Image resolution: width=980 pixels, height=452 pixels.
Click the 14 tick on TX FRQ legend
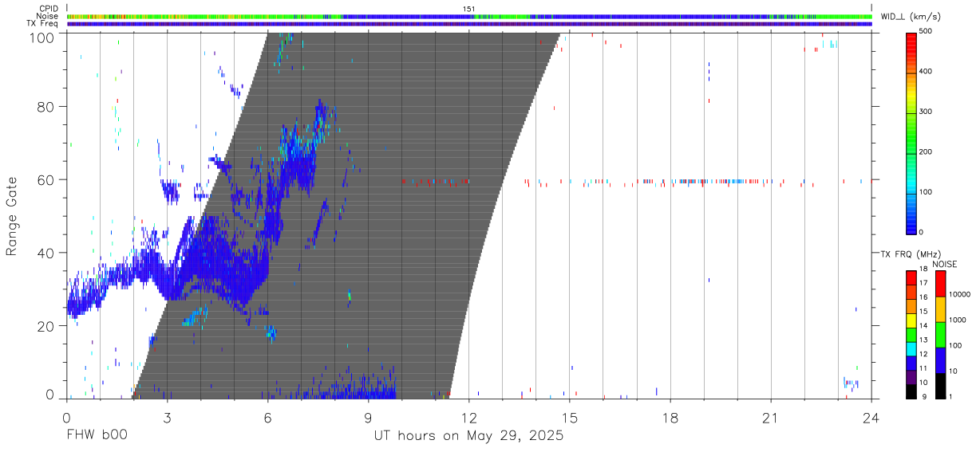(925, 326)
